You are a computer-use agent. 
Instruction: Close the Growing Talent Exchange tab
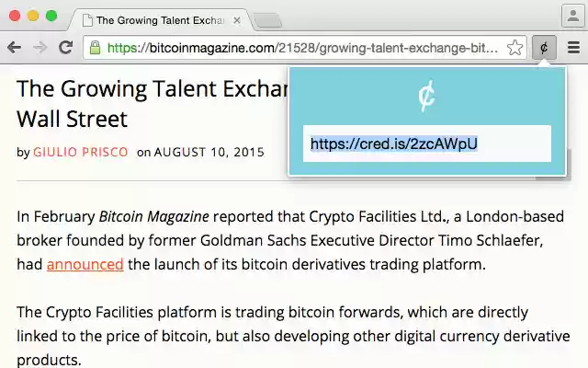click(237, 19)
